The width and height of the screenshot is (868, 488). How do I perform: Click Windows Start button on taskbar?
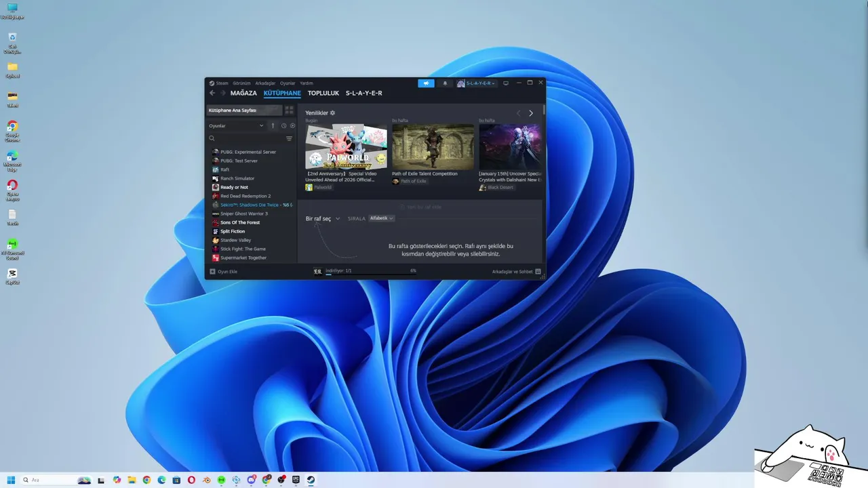coord(11,480)
